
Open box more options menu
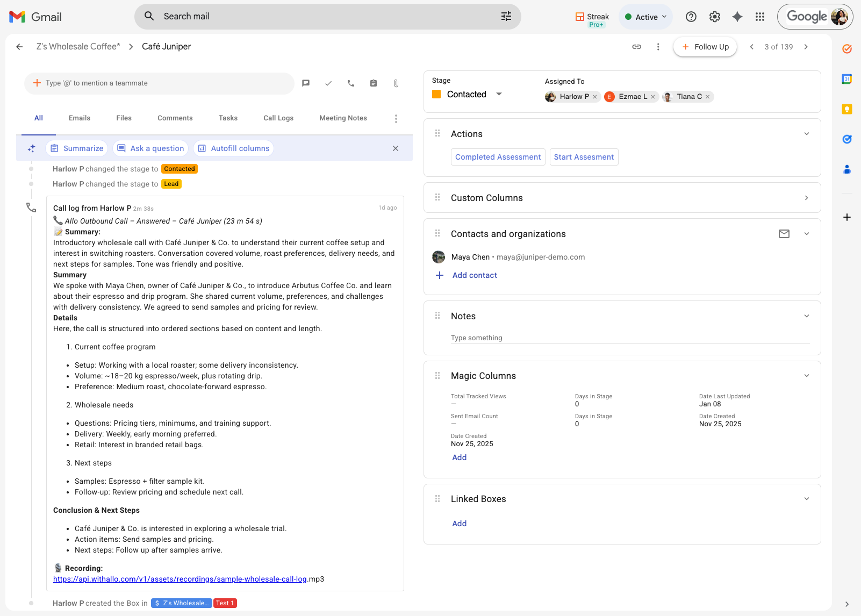tap(658, 47)
